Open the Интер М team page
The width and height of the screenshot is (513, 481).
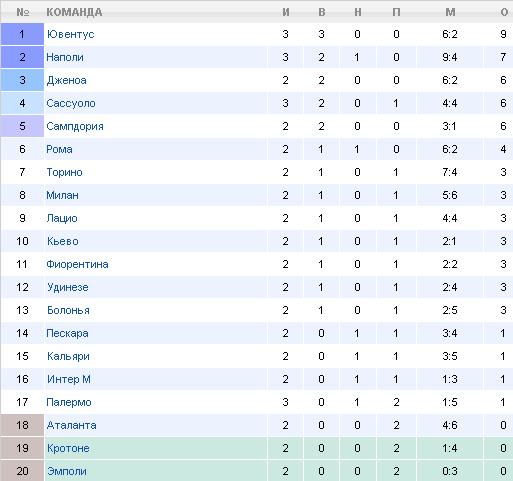coord(69,379)
